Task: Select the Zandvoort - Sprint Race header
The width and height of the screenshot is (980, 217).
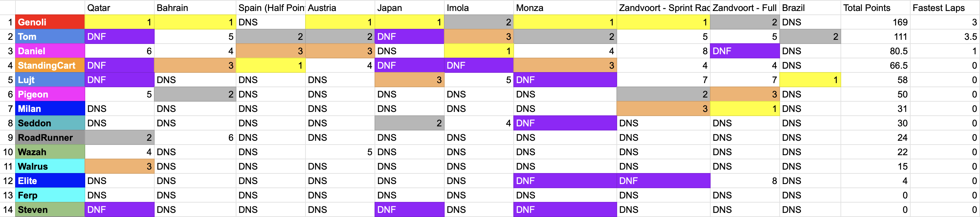Action: pyautogui.click(x=663, y=8)
